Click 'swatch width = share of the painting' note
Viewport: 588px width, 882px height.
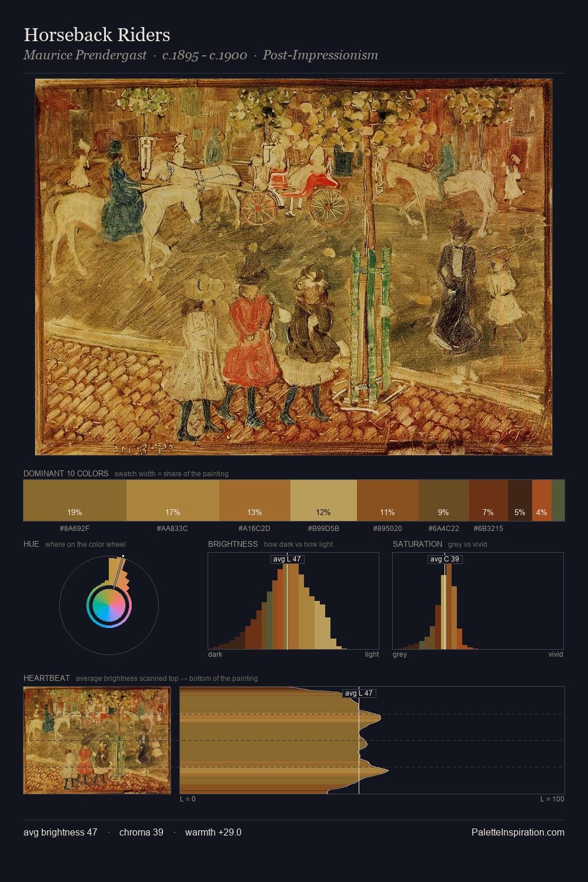172,474
